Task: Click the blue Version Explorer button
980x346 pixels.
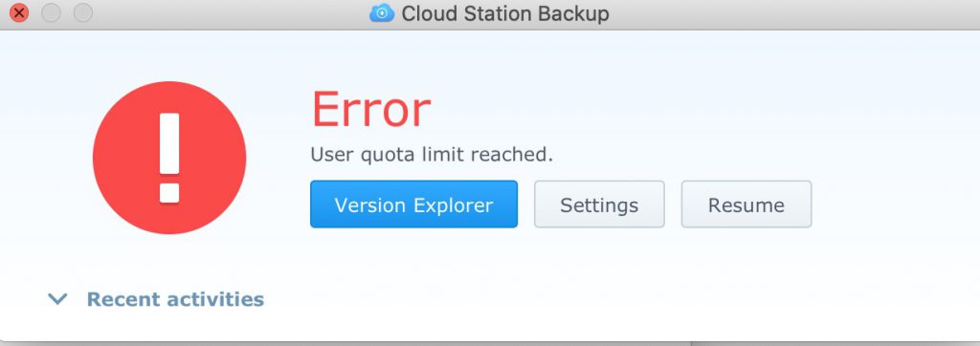Action: click(413, 205)
